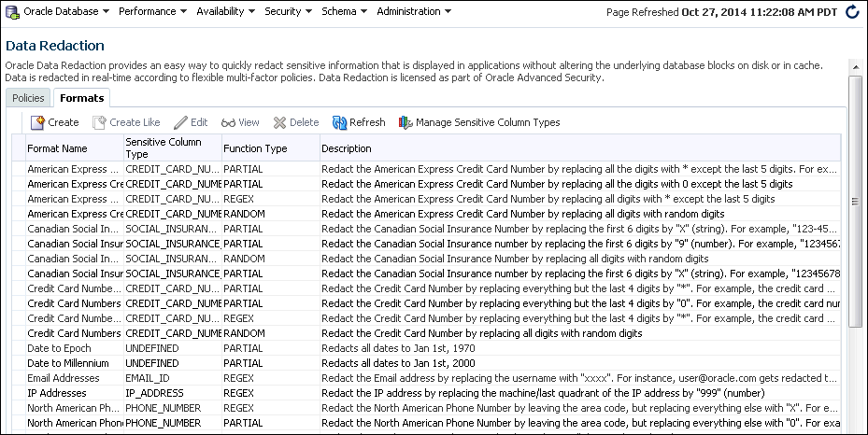Expand the Administration menu

414,11
